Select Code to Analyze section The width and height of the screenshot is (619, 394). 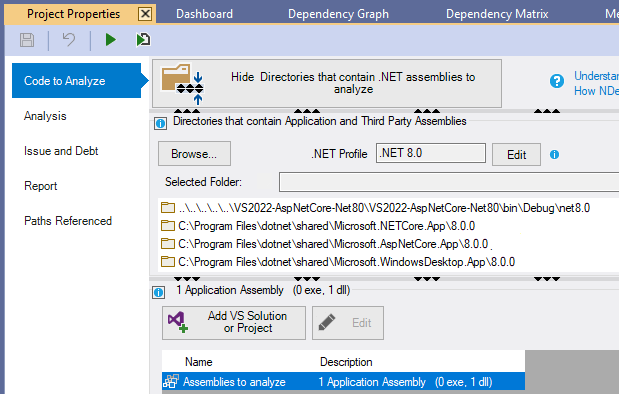pos(77,81)
